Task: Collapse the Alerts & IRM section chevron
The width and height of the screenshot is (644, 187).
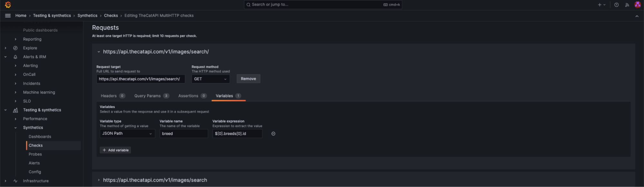Action: [5, 57]
